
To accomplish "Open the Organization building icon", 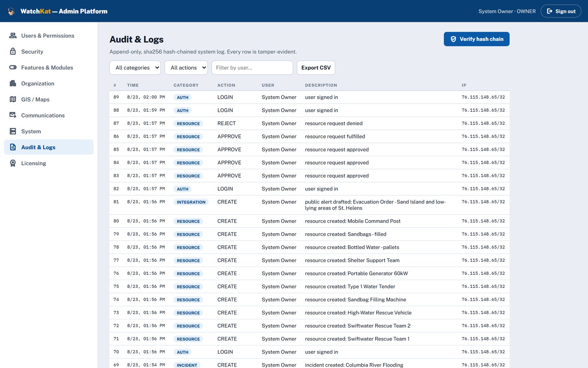I will [x=13, y=83].
